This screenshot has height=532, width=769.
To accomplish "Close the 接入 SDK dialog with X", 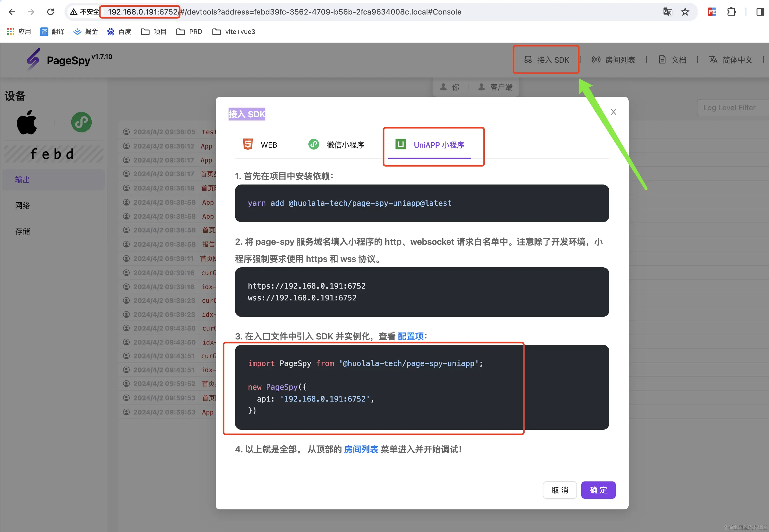I will (x=613, y=112).
